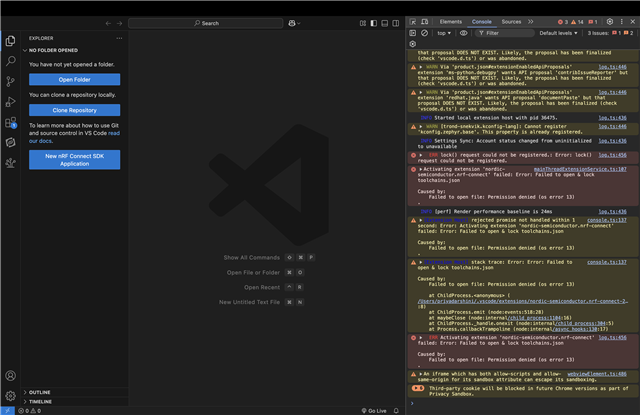Open the Search view in activity bar

(11, 61)
